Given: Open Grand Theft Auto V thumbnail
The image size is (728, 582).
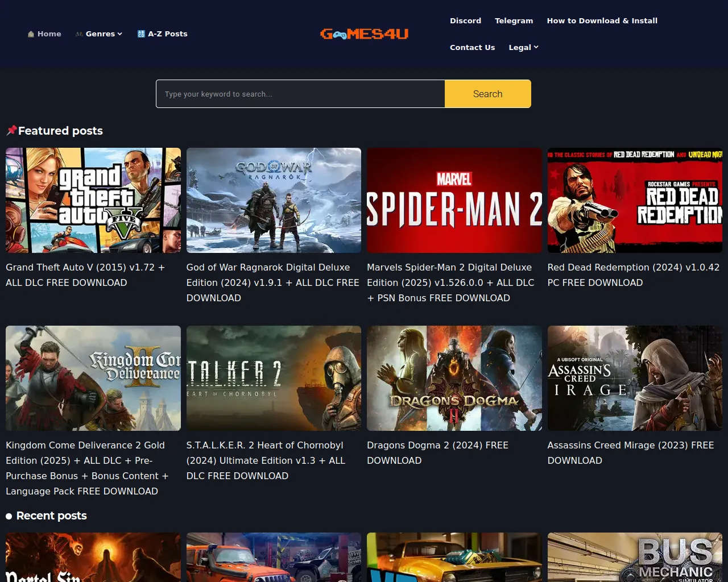Looking at the screenshot, I should 93,201.
